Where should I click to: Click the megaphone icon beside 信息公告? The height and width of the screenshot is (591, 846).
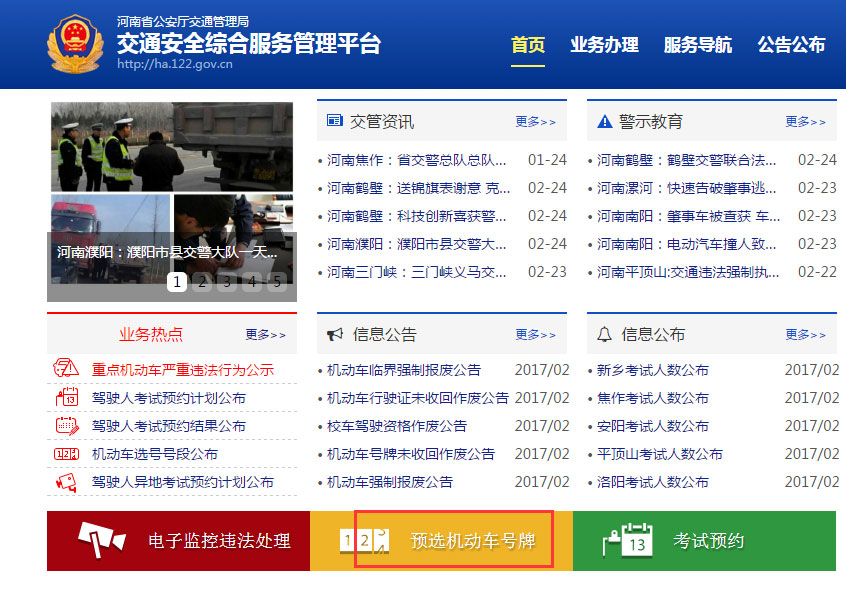point(334,334)
